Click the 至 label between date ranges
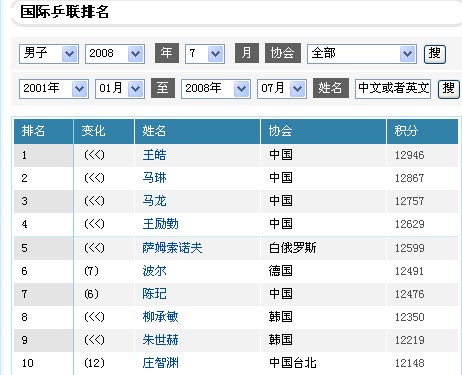The image size is (462, 375). click(x=163, y=88)
